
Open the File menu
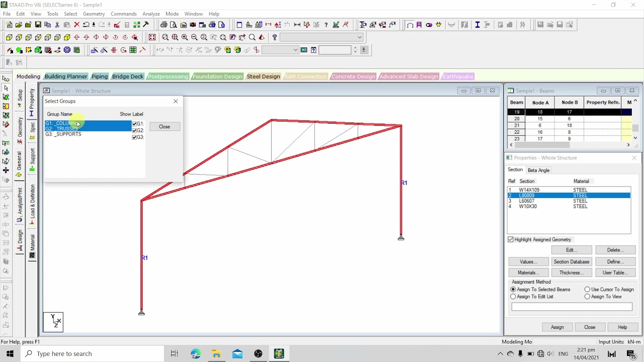(7, 14)
